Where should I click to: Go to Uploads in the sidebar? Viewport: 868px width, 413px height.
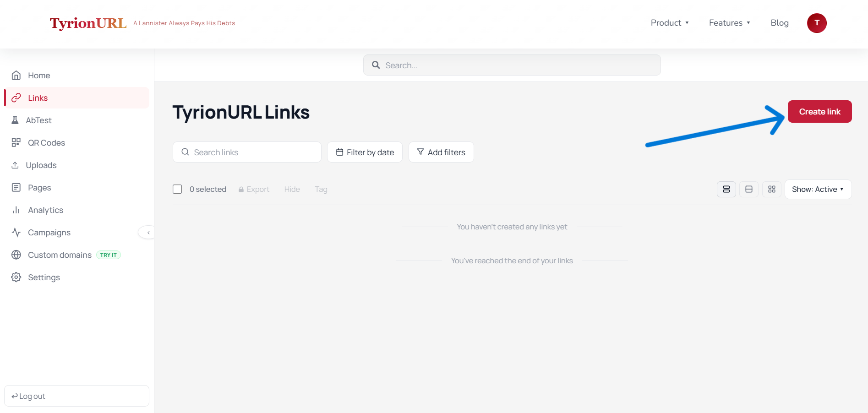click(x=76, y=165)
